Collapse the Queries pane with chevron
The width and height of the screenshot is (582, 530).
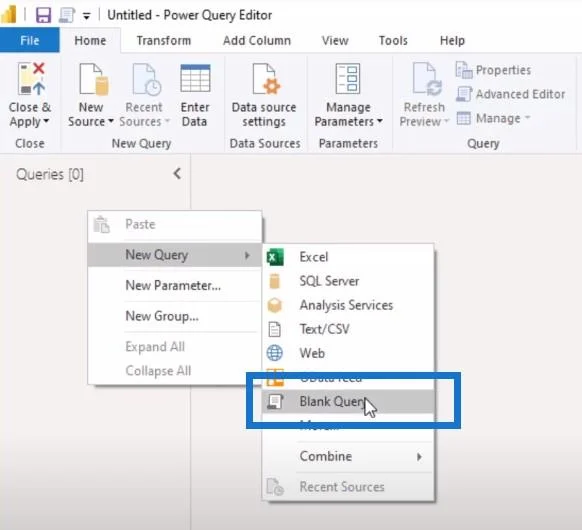point(177,173)
